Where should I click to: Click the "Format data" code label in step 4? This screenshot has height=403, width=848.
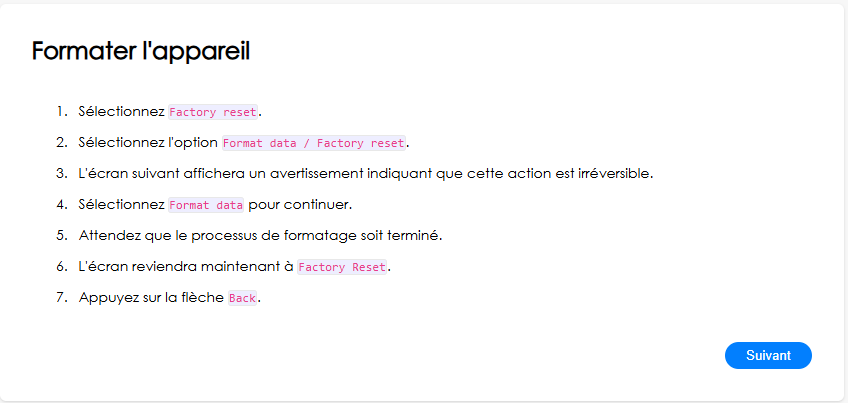[206, 205]
